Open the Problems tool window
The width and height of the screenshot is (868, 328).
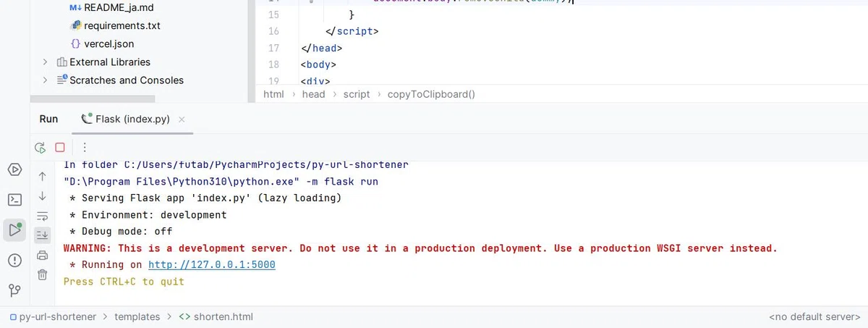14,261
